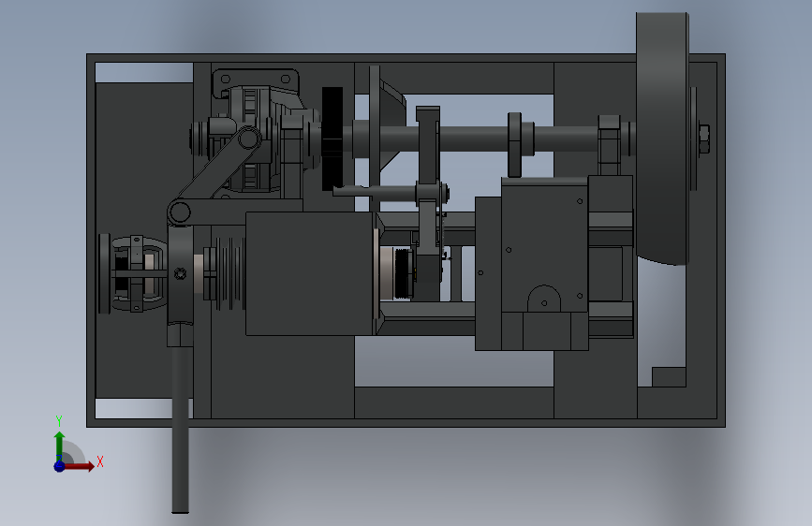The image size is (812, 526).
Task: Click the blue Z axis ball of the triad
Action: click(59, 466)
